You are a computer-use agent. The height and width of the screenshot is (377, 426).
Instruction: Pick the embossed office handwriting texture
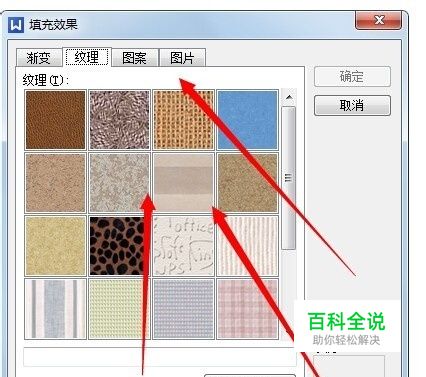(x=183, y=246)
